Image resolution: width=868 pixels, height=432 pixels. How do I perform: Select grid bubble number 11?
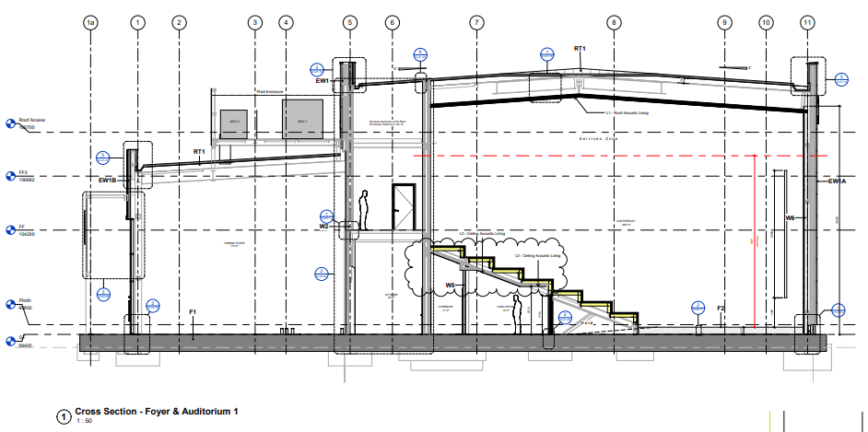(x=808, y=21)
